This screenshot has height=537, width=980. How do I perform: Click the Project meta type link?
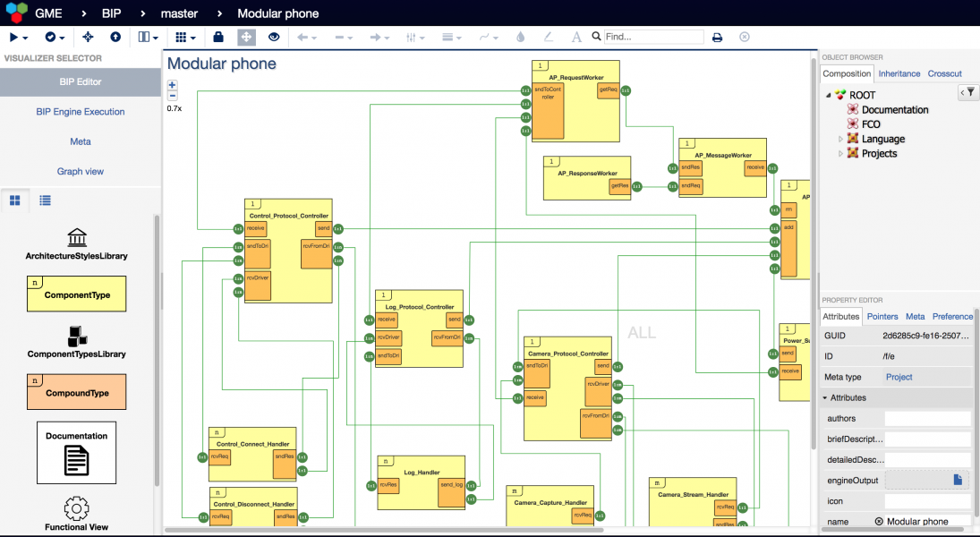(899, 377)
